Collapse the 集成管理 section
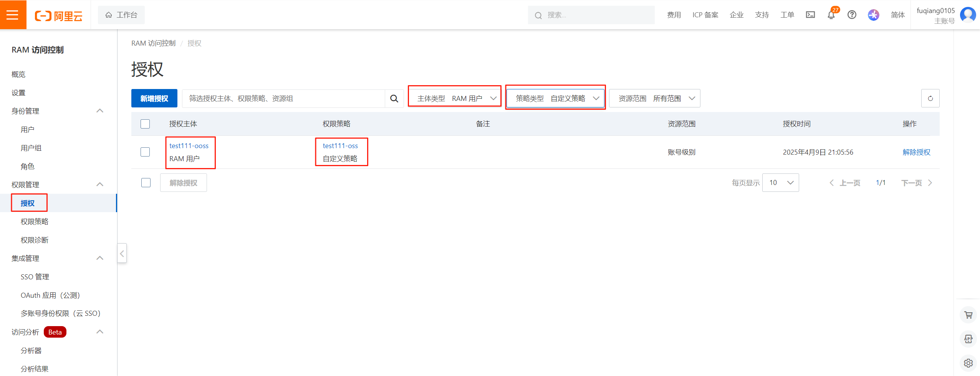This screenshot has width=980, height=376. pyautogui.click(x=100, y=258)
